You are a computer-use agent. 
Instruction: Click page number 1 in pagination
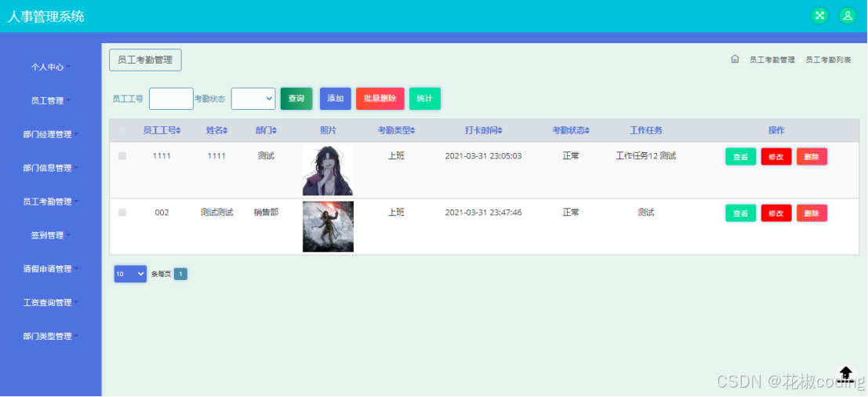coord(180,274)
